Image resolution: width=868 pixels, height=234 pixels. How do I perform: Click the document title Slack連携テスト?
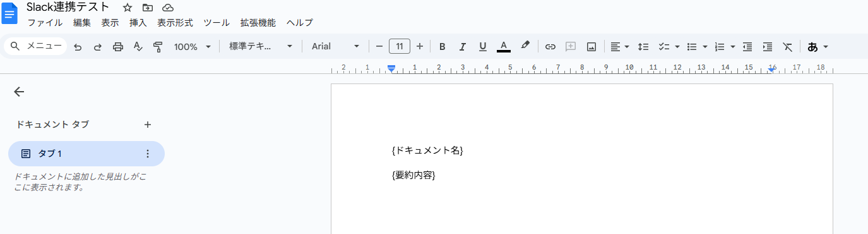click(68, 8)
